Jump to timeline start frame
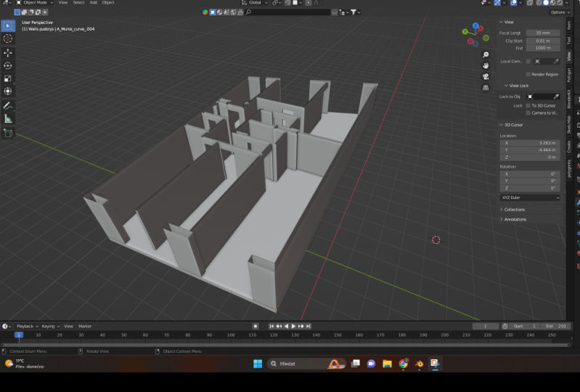 271,326
